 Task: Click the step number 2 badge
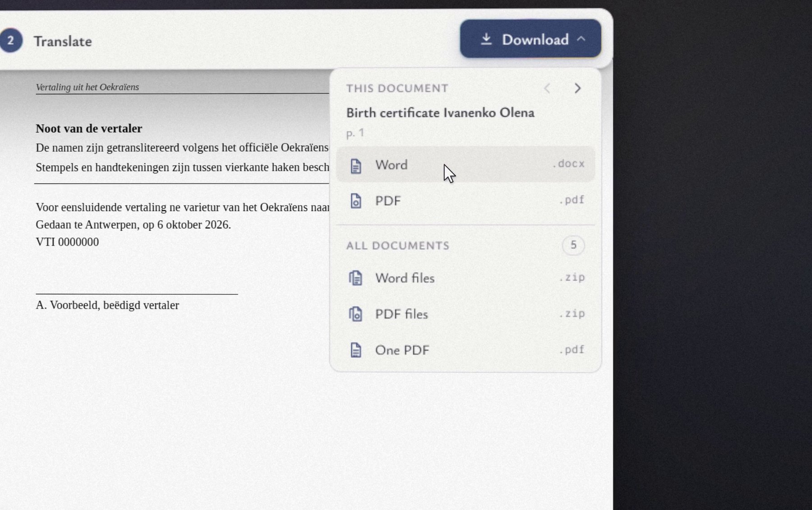[10, 41]
